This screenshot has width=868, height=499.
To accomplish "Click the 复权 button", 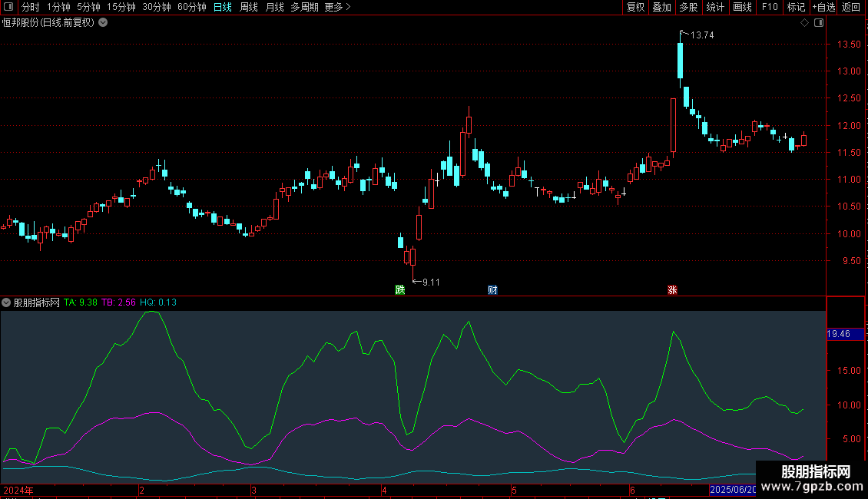I will (635, 7).
